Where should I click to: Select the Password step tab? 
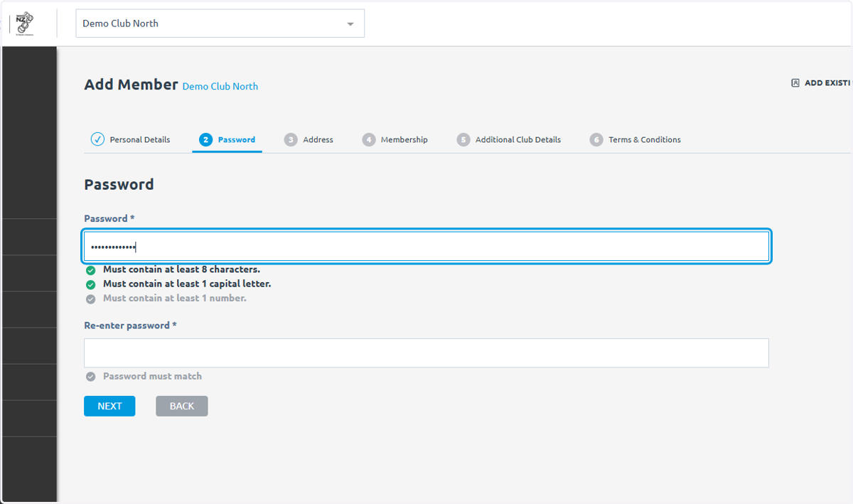227,139
